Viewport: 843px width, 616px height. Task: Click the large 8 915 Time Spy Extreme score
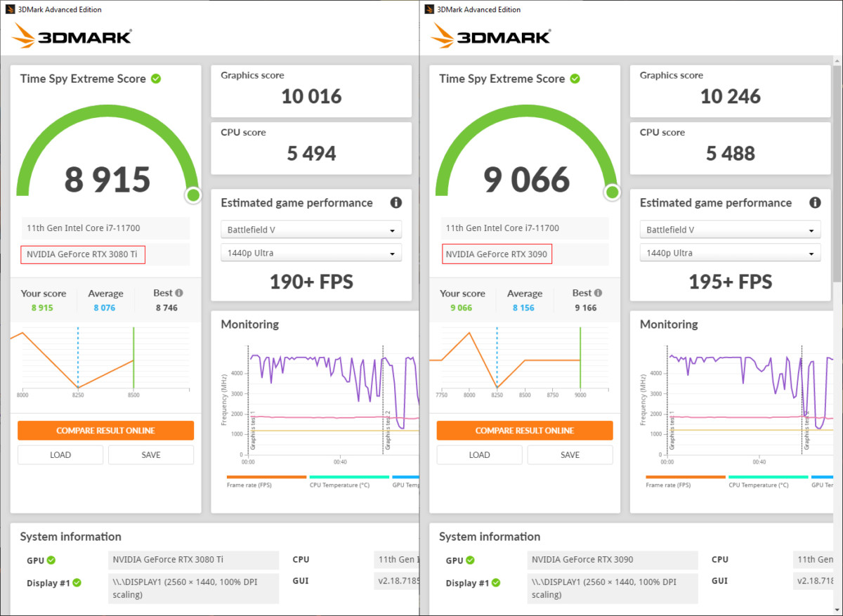click(107, 179)
